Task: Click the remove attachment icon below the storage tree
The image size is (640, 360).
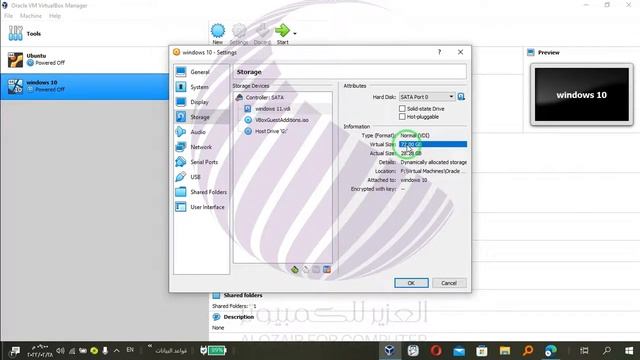Action: tap(327, 269)
